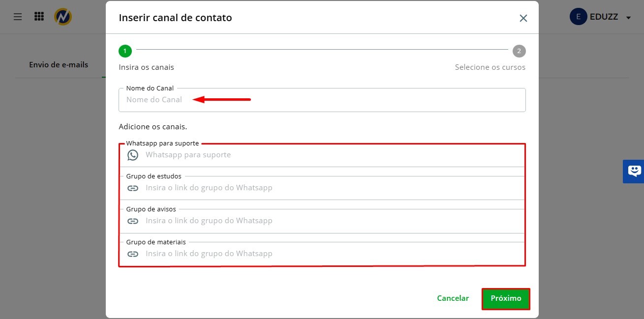Click the Nutror logo icon
The height and width of the screenshot is (319, 644).
63,17
